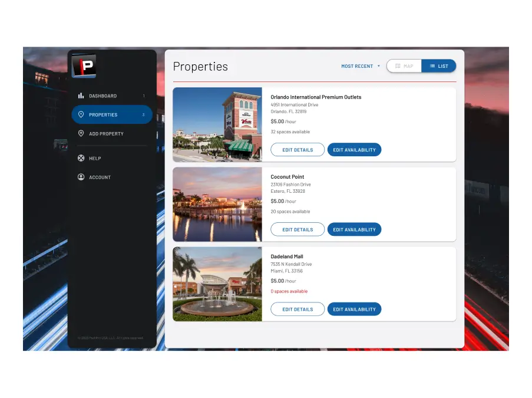The width and height of the screenshot is (532, 398).
Task: Click the Dadeland Mall photo
Action: (x=217, y=284)
